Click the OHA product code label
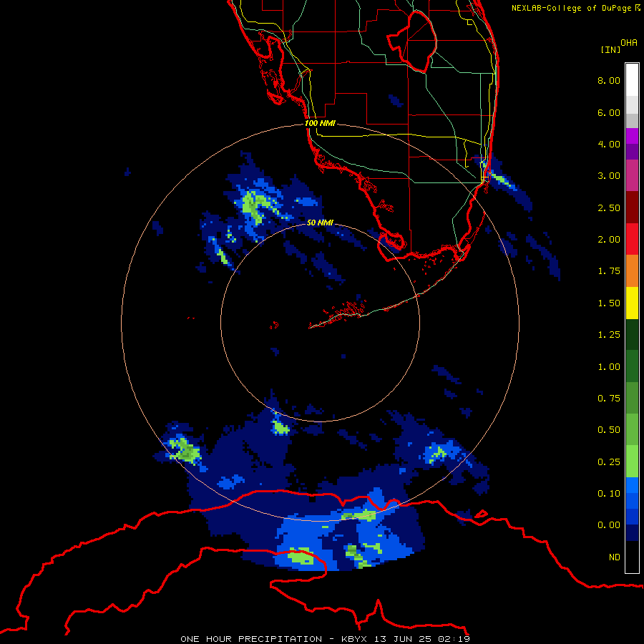Viewport: 644px width, 644px height. (629, 42)
